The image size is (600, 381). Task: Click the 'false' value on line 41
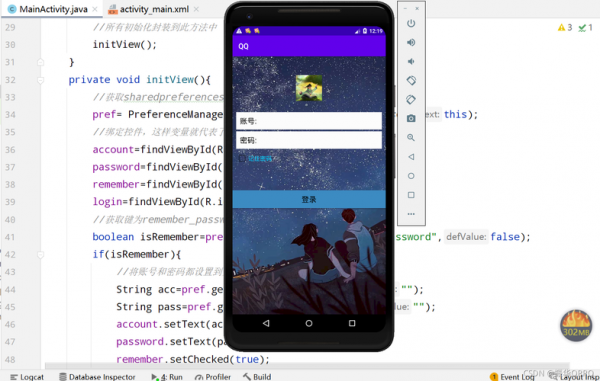[505, 237]
